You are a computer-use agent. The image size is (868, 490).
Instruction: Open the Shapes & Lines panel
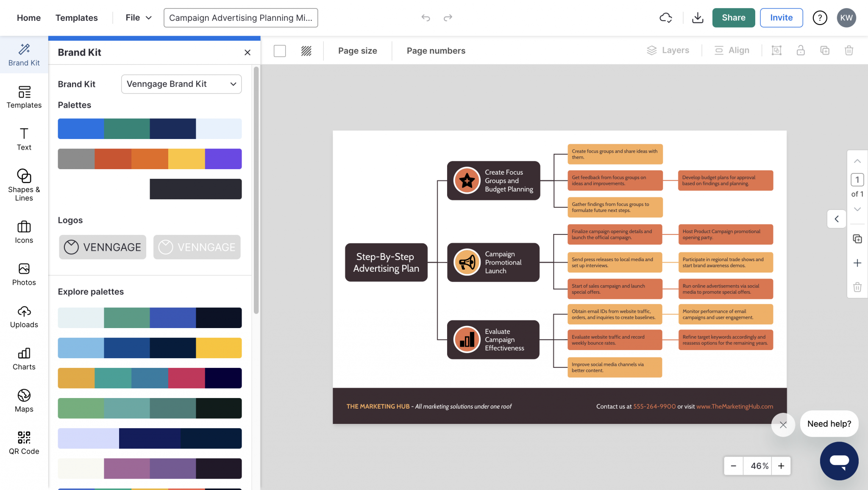pos(24,185)
